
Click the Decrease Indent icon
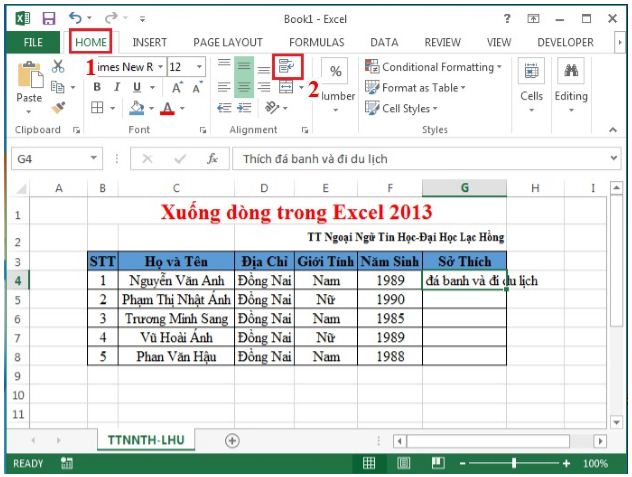point(225,108)
